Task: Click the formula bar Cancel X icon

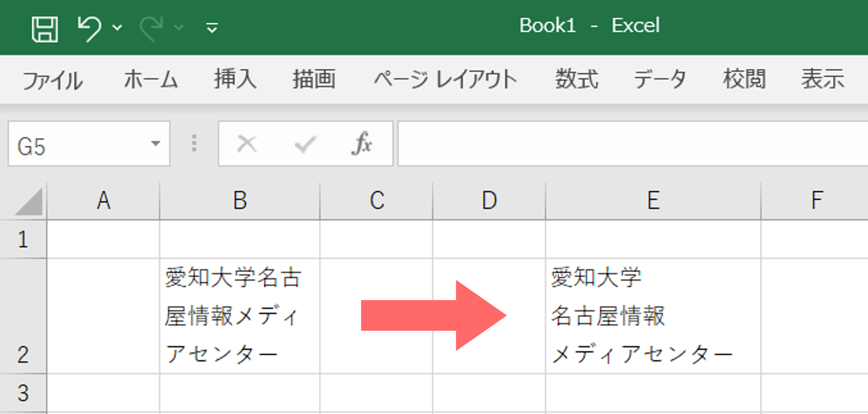Action: pyautogui.click(x=247, y=144)
